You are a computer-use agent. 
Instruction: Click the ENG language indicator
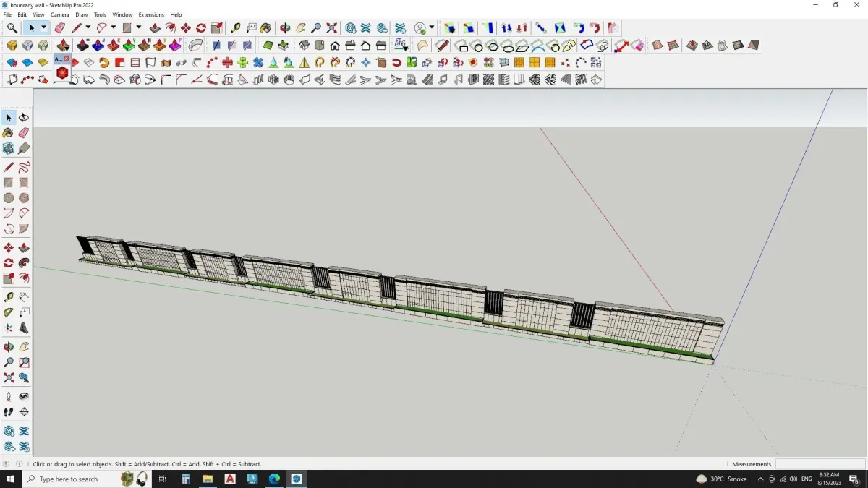coord(807,479)
